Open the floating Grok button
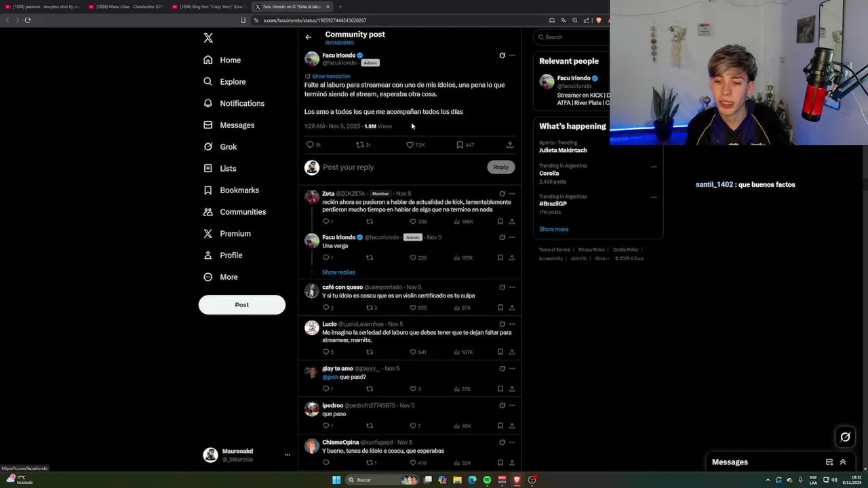This screenshot has height=488, width=868. tap(845, 437)
